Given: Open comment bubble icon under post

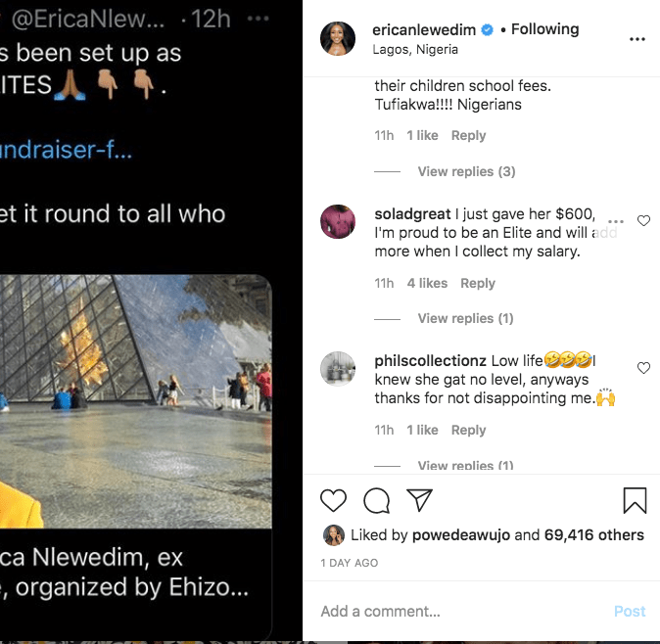Looking at the screenshot, I should coord(376,501).
